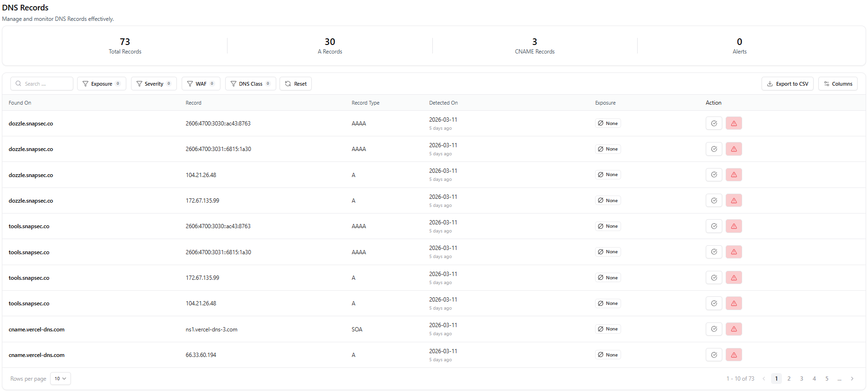Raise alert for tools.snapsec.co 104.21.26.48 row
868x392 pixels.
(734, 303)
